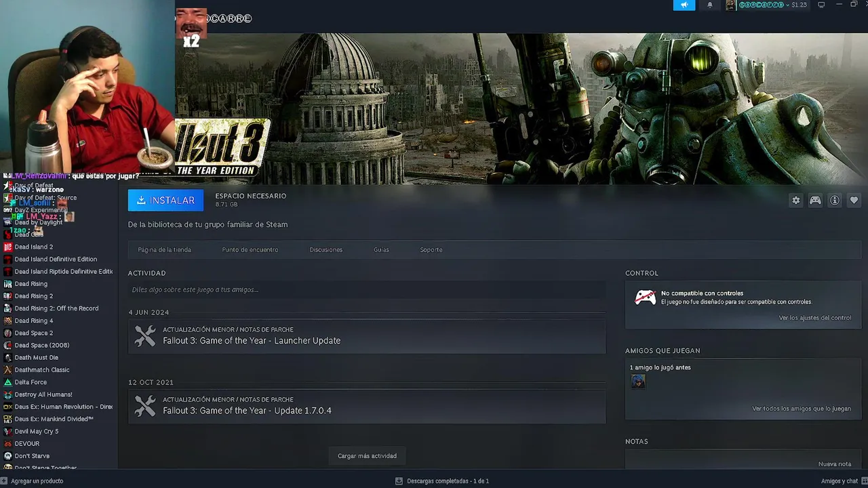The height and width of the screenshot is (488, 868).
Task: Open the Launcher Update news entry
Action: 367,335
